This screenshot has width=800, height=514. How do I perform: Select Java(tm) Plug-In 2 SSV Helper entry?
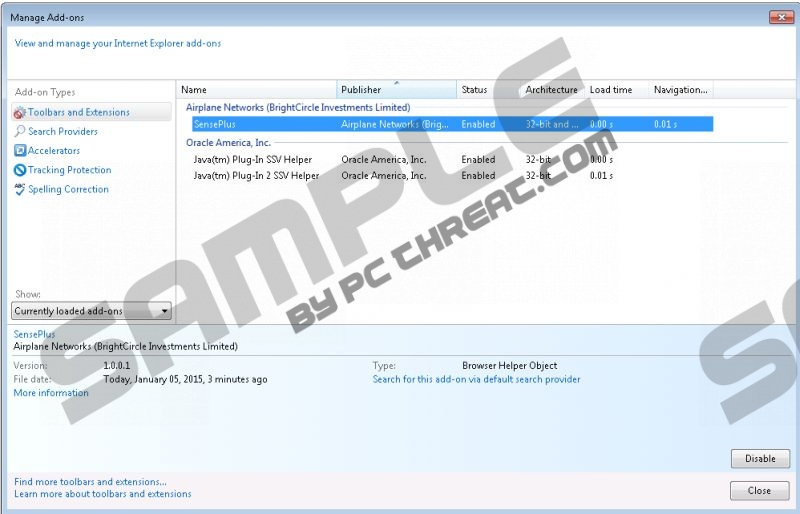tap(256, 175)
